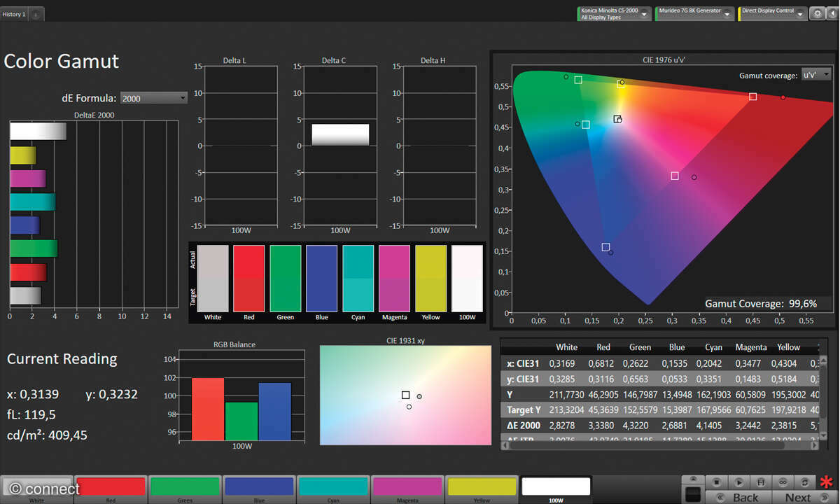Click the red primary target square in CIE 1976
This screenshot has width=840, height=504.
pos(752,97)
